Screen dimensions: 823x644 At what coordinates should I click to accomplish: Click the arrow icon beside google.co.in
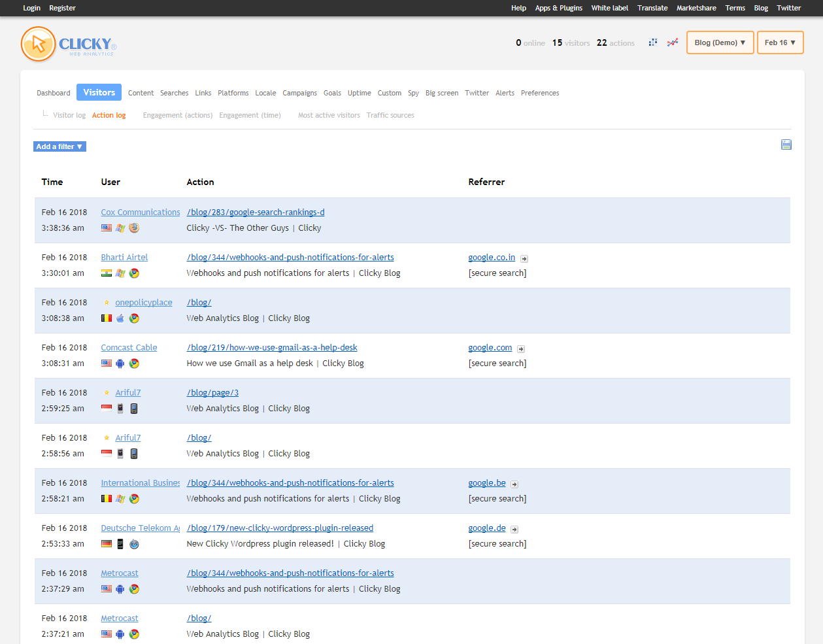click(x=524, y=259)
